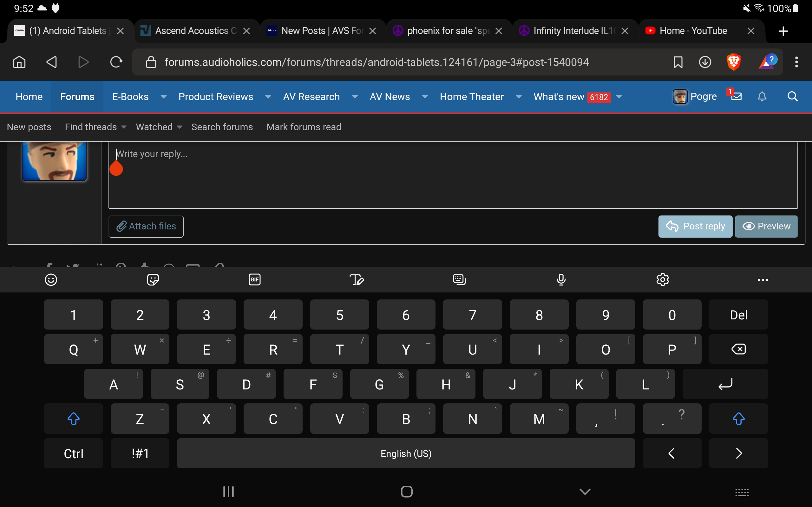The width and height of the screenshot is (812, 507).
Task: Bookmark this page with the bookmark icon
Action: tap(678, 62)
